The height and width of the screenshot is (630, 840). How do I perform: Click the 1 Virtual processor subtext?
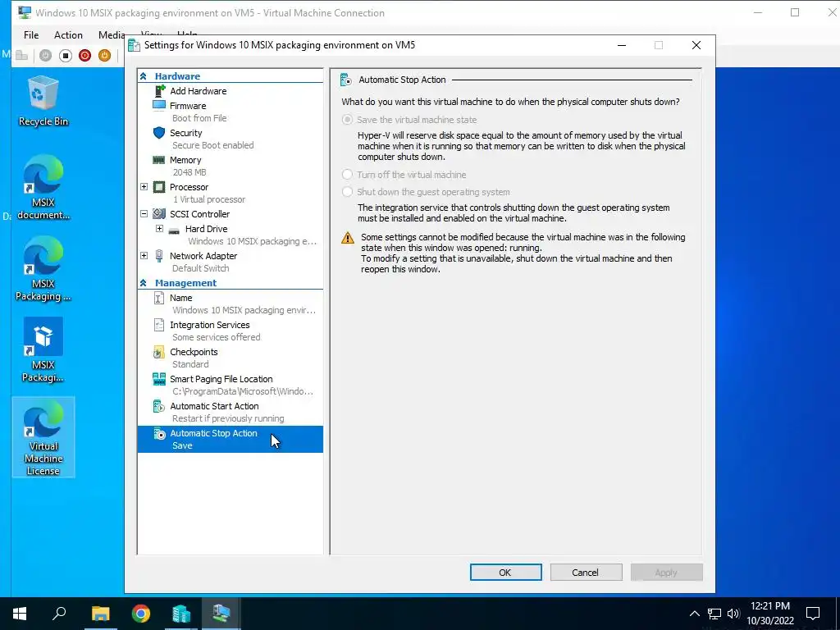coord(209,199)
